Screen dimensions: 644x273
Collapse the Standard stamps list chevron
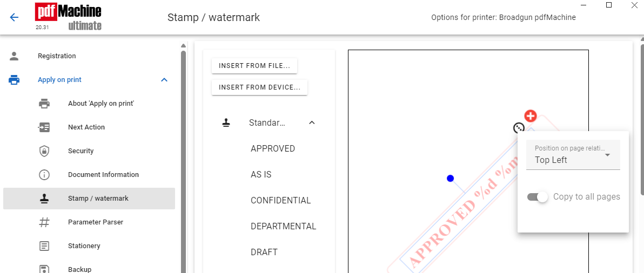point(312,122)
